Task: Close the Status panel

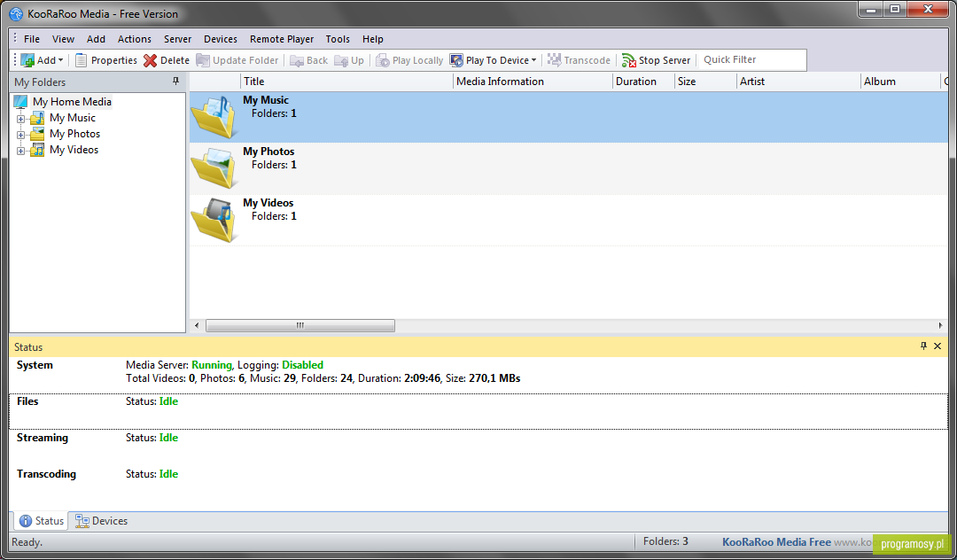Action: pos(938,346)
